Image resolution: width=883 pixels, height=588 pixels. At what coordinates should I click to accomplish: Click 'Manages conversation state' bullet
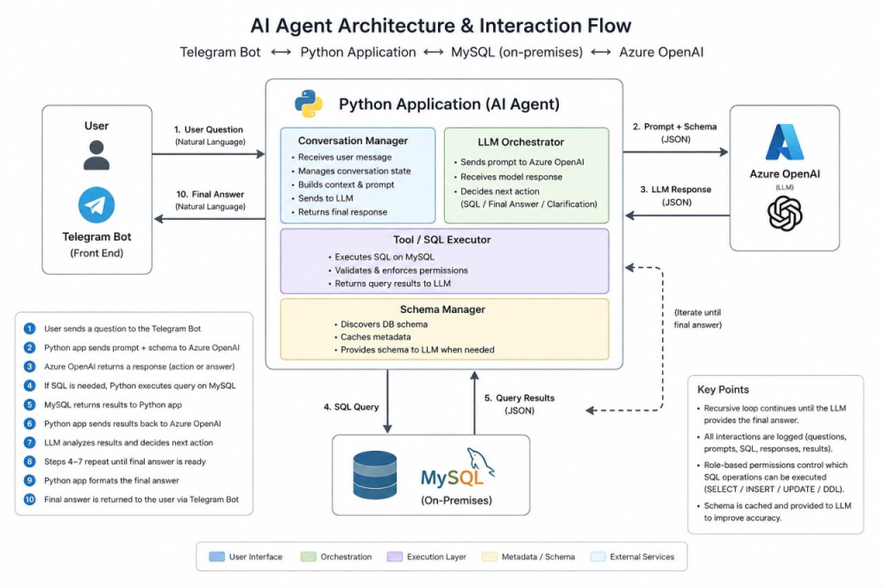(x=354, y=171)
